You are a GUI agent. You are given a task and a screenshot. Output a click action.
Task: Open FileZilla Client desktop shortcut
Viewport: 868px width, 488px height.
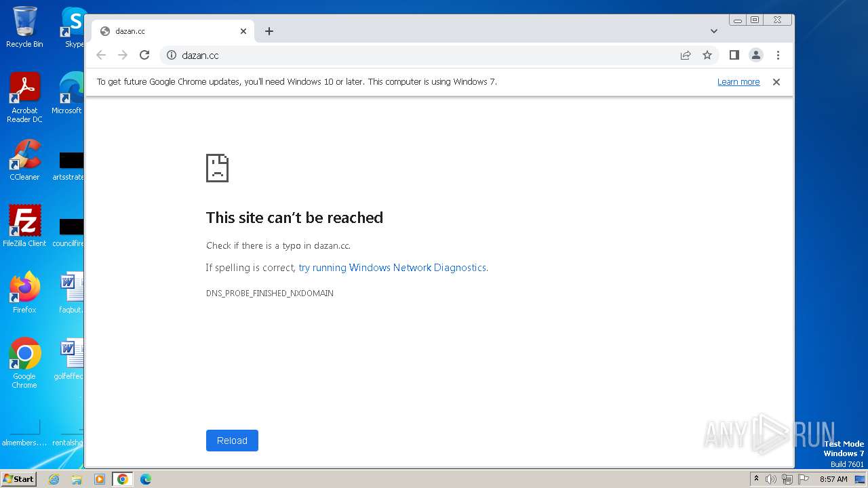pos(24,226)
